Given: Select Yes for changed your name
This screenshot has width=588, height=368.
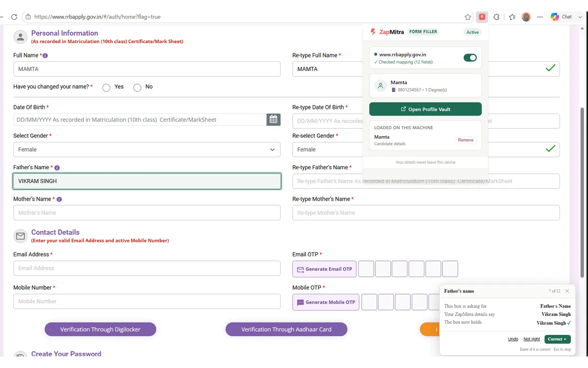Looking at the screenshot, I should pos(107,87).
